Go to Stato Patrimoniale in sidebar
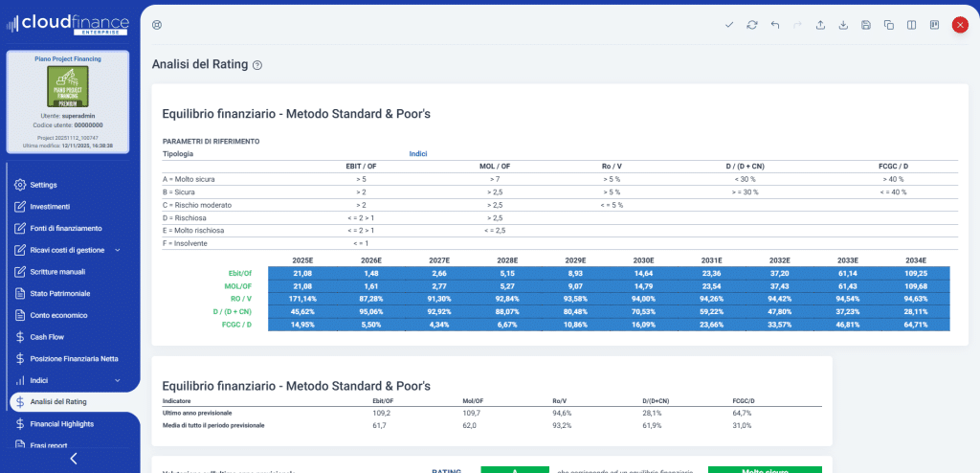 [59, 293]
